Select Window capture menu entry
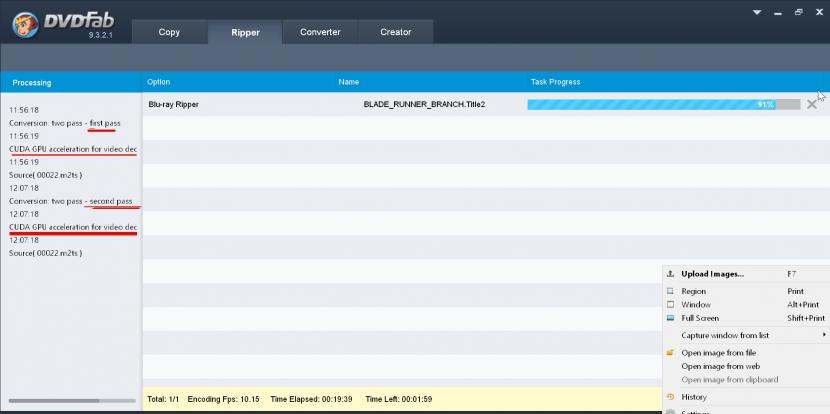Screen dimensions: 830x414 pyautogui.click(x=696, y=304)
